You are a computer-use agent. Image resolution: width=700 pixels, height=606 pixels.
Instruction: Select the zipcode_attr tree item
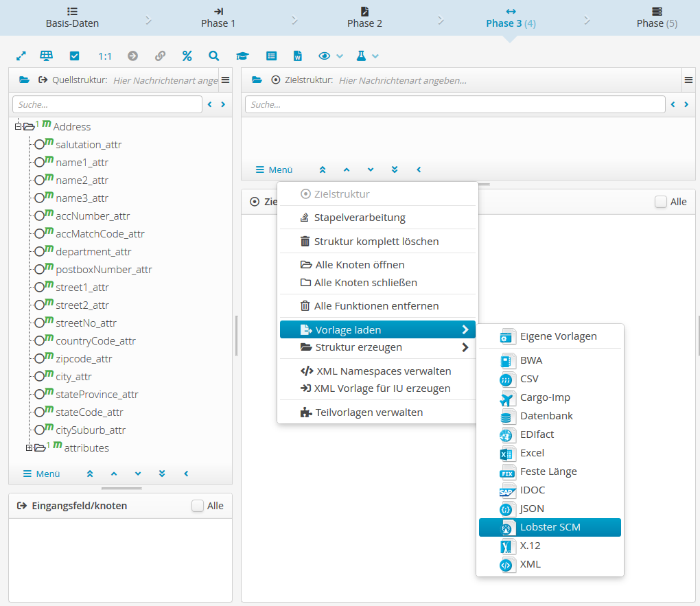coord(84,359)
